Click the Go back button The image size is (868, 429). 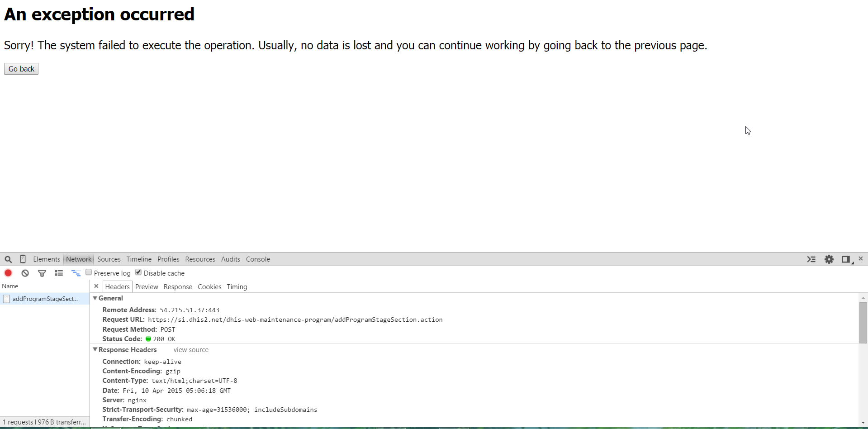[21, 69]
